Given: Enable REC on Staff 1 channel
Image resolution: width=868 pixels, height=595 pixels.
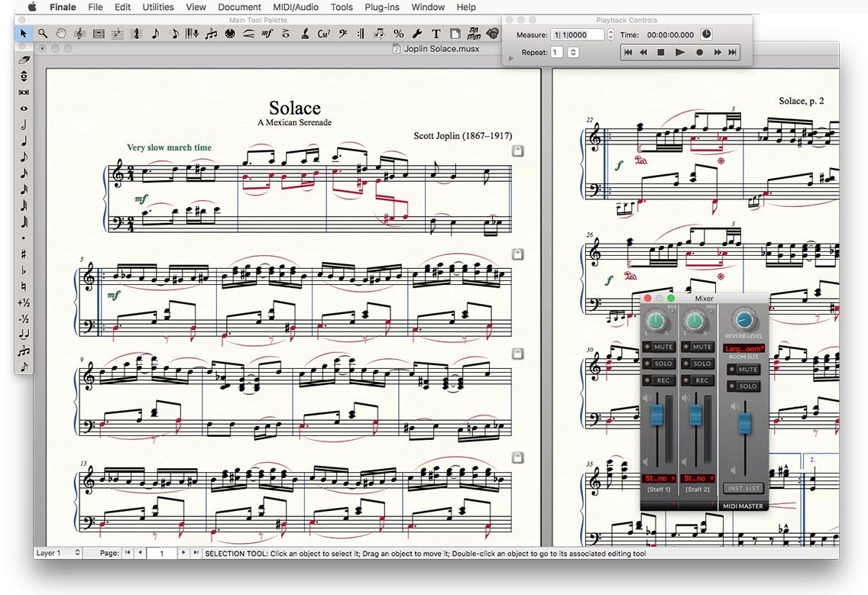Looking at the screenshot, I should tap(658, 380).
